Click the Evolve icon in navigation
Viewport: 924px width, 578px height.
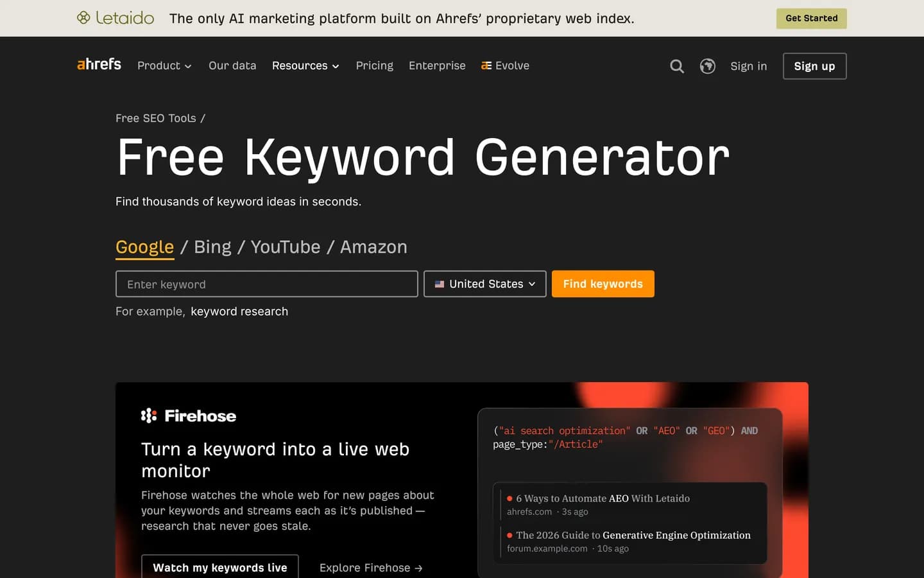(486, 66)
